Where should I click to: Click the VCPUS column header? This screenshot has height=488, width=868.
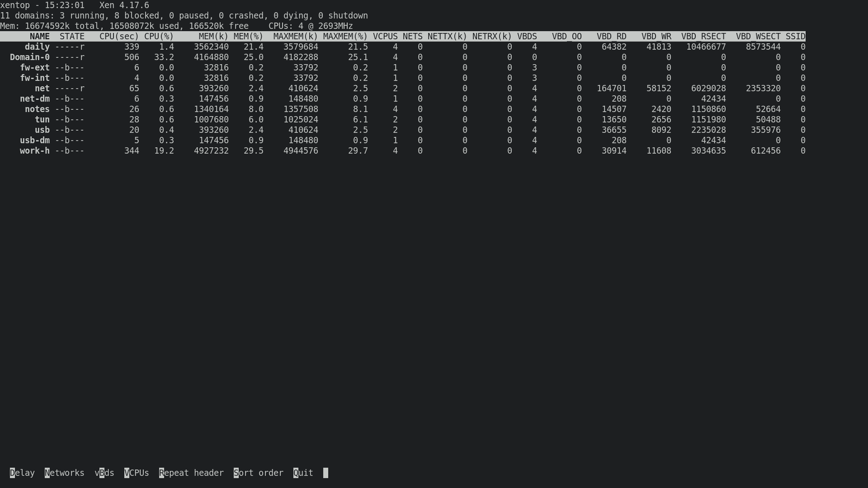coord(385,36)
